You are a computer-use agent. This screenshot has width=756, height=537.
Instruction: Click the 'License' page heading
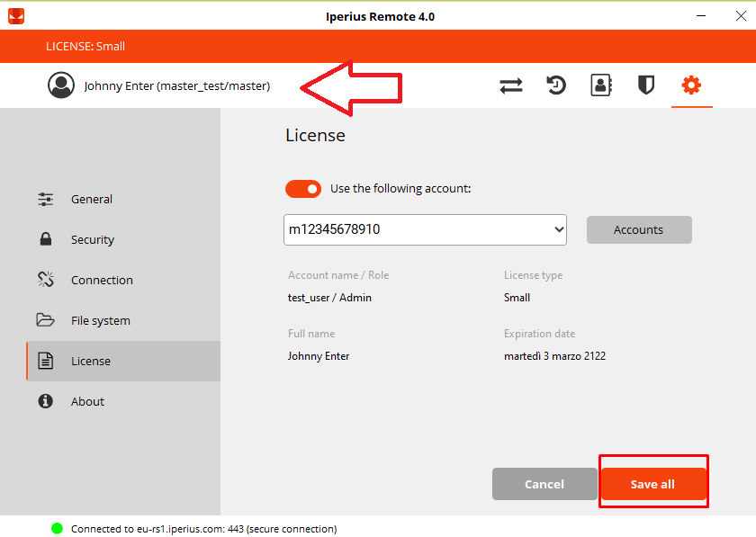315,136
